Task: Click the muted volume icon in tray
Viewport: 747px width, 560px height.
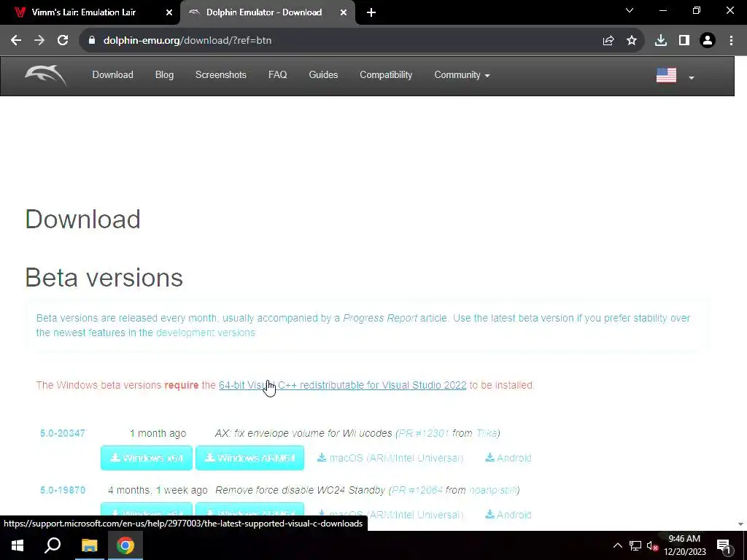Action: pos(652,545)
